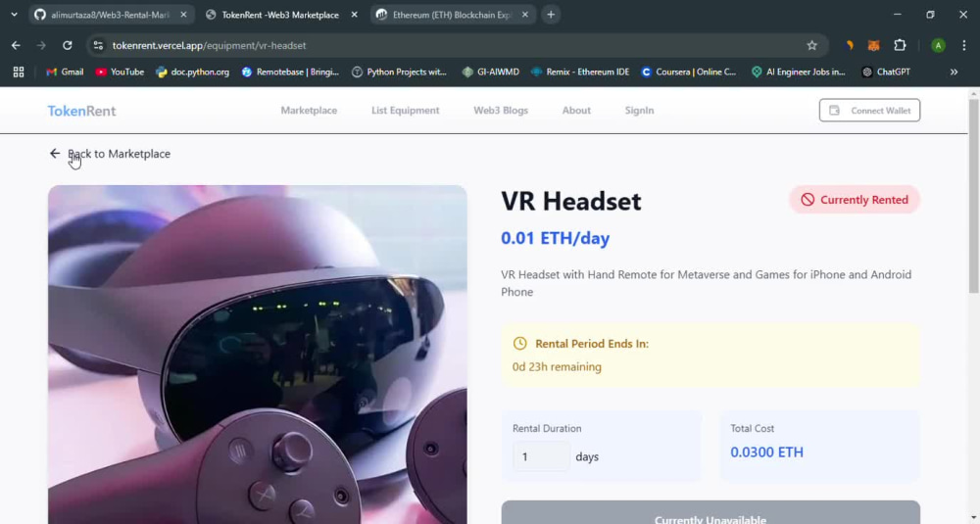Click the TokenRent logo

pos(82,111)
